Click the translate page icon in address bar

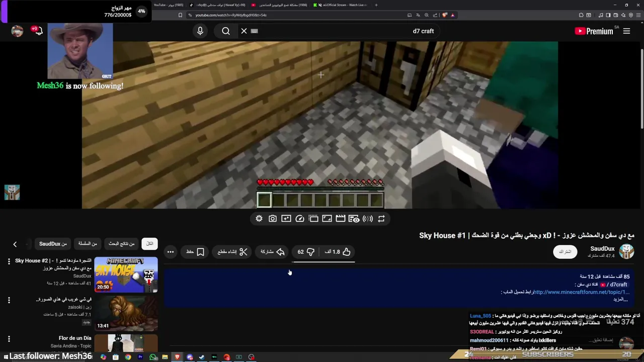pyautogui.click(x=418, y=15)
